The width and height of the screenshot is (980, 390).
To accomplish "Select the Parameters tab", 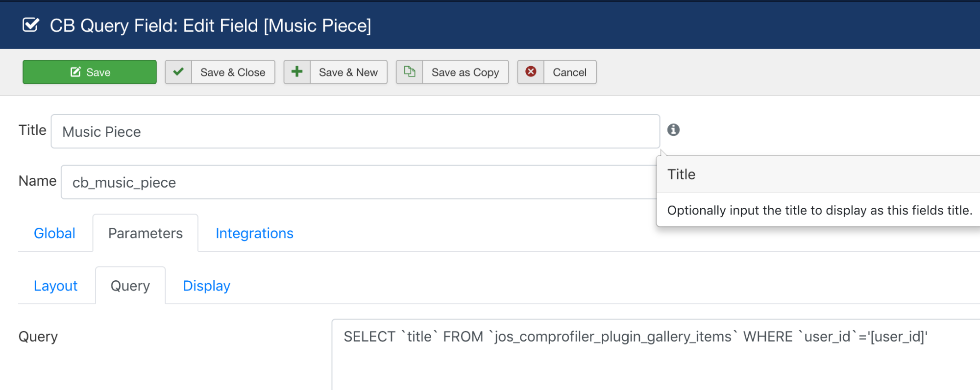I will click(146, 233).
